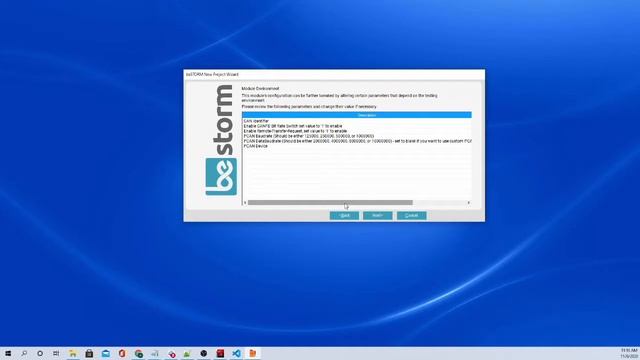Click the taskbar clock
This screenshot has height=360, width=640.
(629, 353)
